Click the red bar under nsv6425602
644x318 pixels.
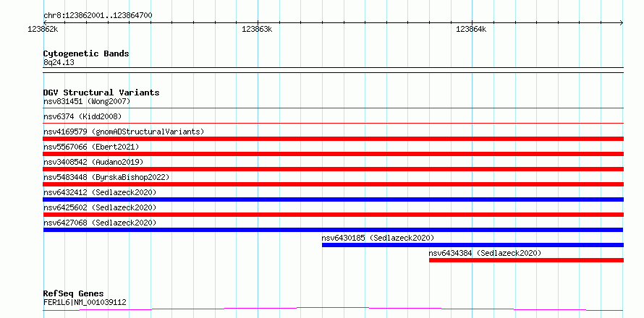point(333,215)
